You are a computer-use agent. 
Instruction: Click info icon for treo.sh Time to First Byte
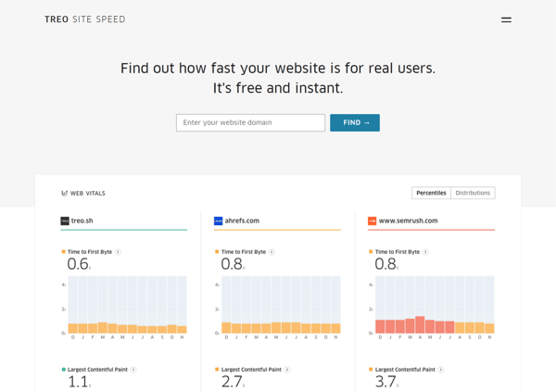(118, 252)
